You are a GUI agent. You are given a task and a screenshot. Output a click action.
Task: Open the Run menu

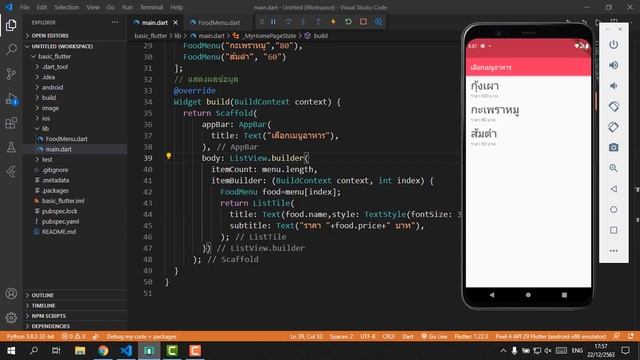point(127,7)
